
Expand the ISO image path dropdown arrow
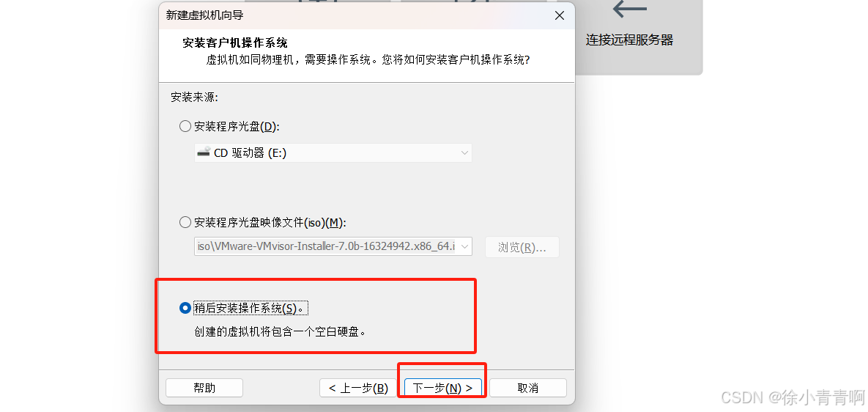(464, 246)
